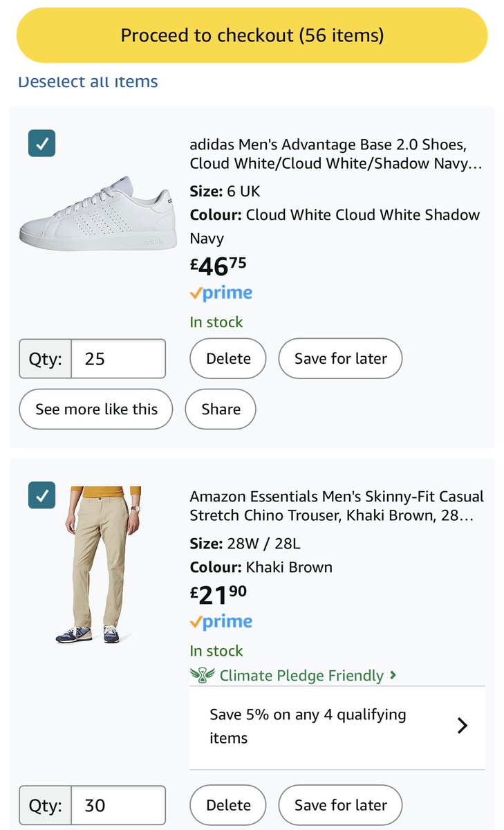Viewport: 504px width, 830px height.
Task: Click the Climate Pledge Friendly winged icon
Action: coord(202,675)
